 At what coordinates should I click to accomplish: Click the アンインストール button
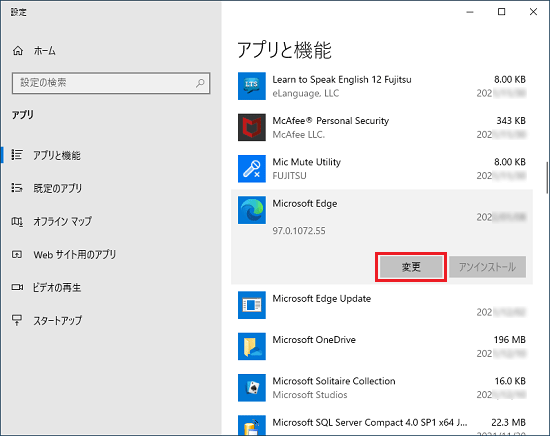487,267
